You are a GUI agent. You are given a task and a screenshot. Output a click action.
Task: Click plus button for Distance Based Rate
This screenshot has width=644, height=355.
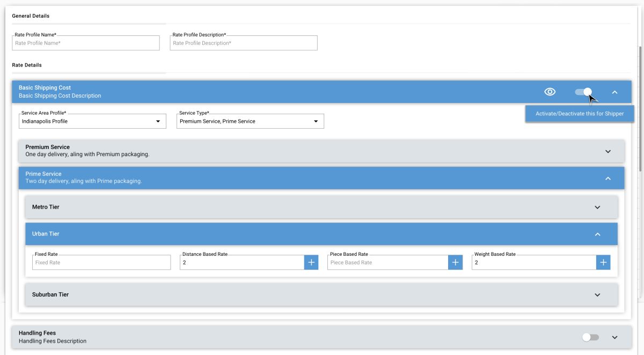point(311,262)
